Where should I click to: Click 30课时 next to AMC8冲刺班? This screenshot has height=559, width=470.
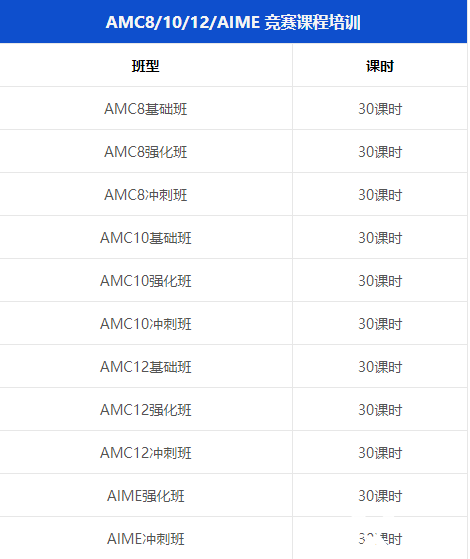(x=380, y=195)
